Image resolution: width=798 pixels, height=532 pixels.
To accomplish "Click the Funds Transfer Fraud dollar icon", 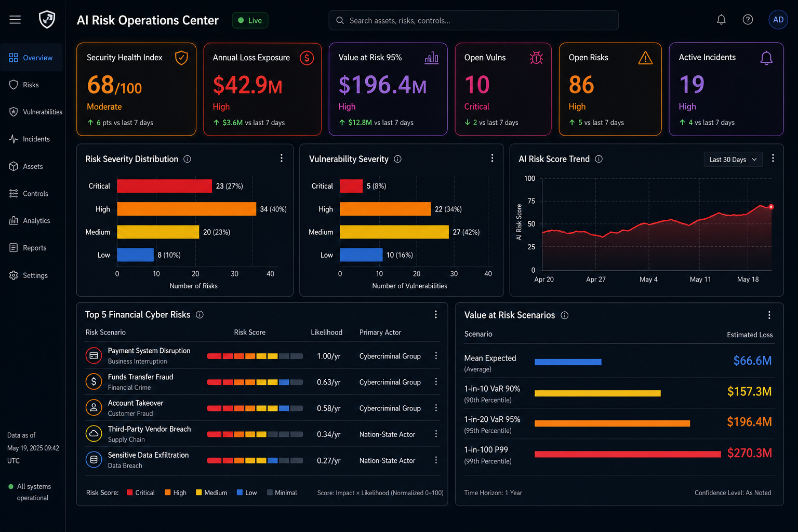I will pyautogui.click(x=94, y=382).
